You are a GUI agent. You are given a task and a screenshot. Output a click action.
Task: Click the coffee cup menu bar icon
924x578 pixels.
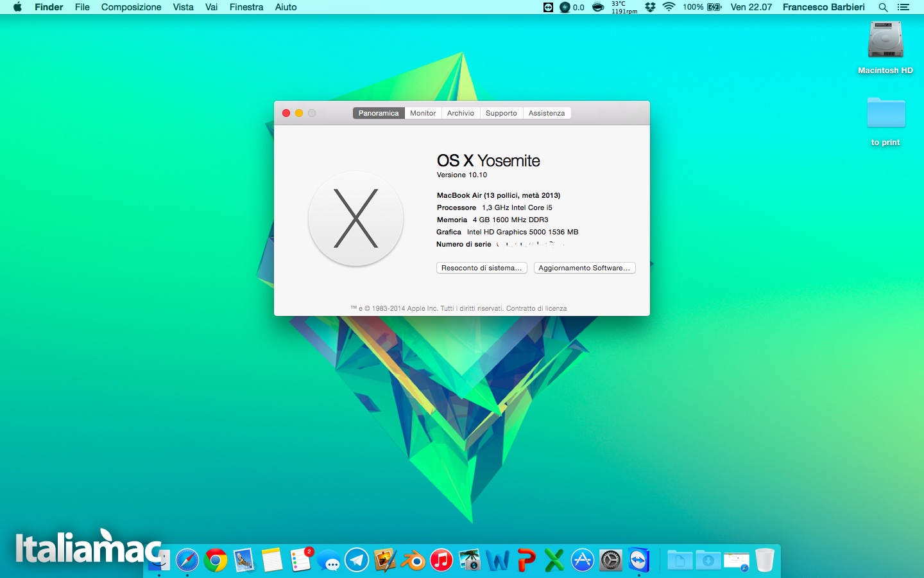(598, 7)
